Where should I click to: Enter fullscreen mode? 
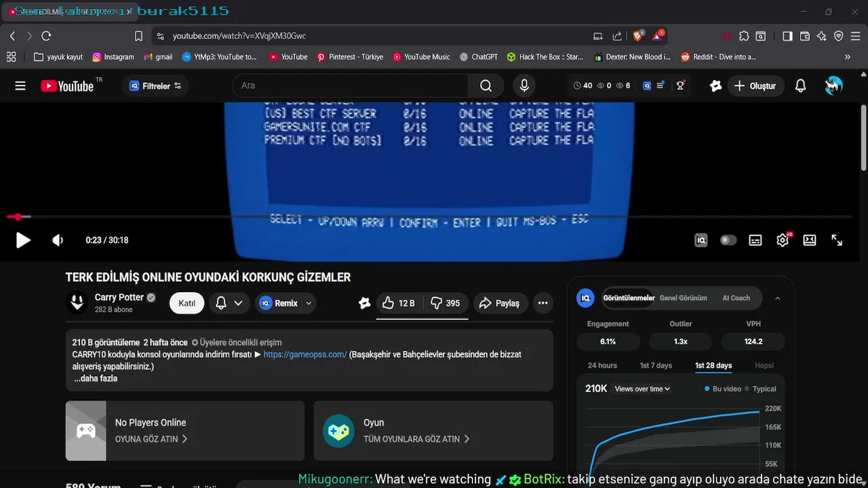[x=837, y=240]
